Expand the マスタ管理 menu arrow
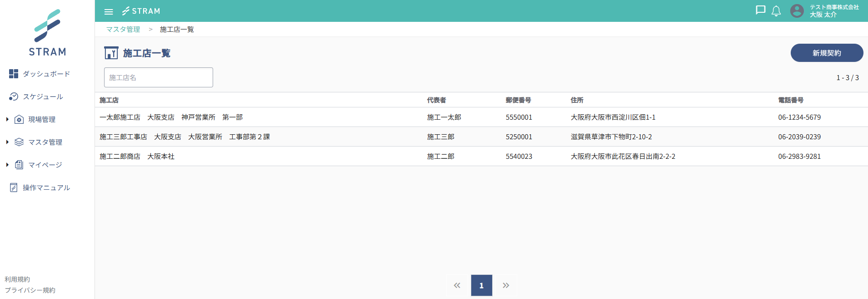The height and width of the screenshot is (299, 868). coord(7,142)
